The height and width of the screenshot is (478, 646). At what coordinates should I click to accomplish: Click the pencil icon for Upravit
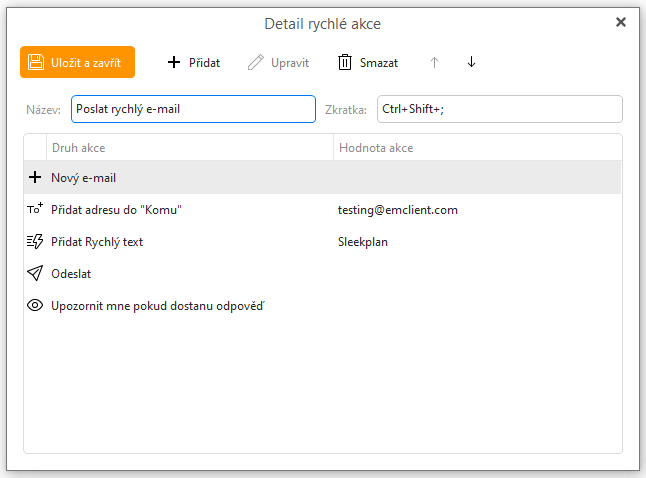click(255, 62)
